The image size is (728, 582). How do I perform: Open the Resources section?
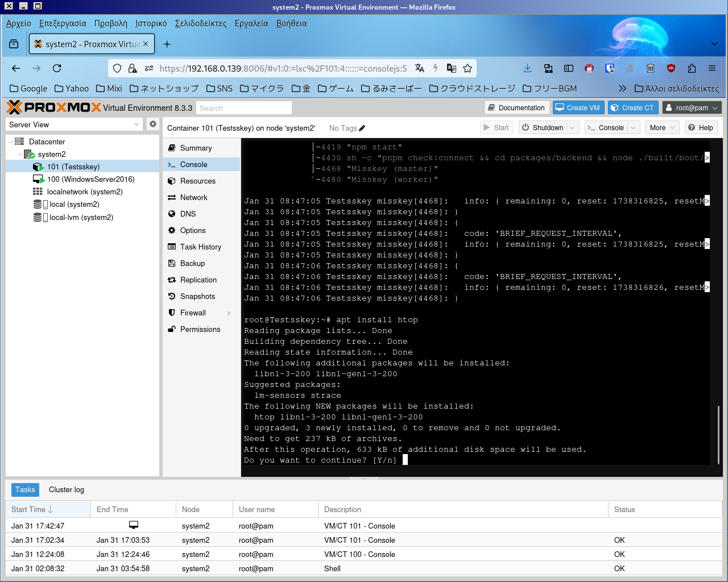(x=201, y=181)
